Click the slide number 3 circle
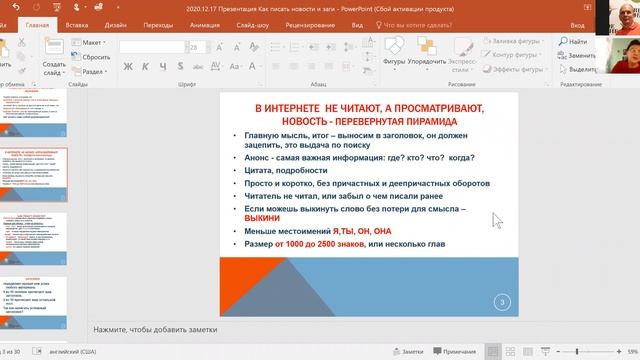 502,302
